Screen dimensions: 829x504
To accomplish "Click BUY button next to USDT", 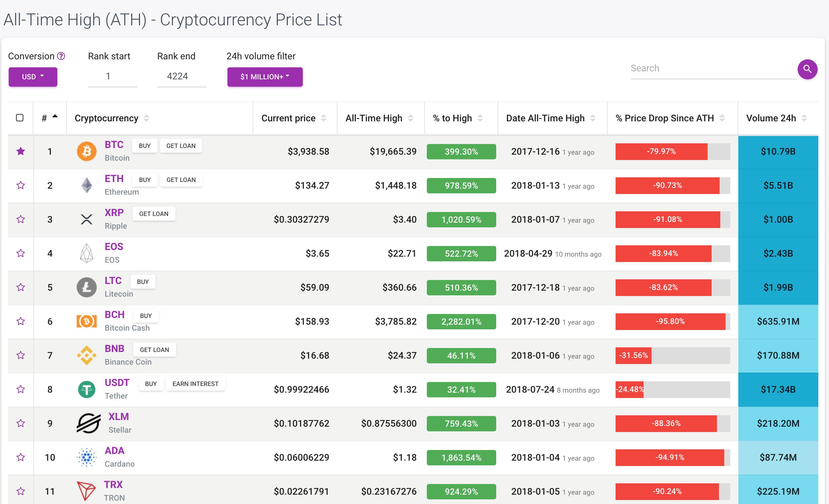I will click(x=151, y=383).
